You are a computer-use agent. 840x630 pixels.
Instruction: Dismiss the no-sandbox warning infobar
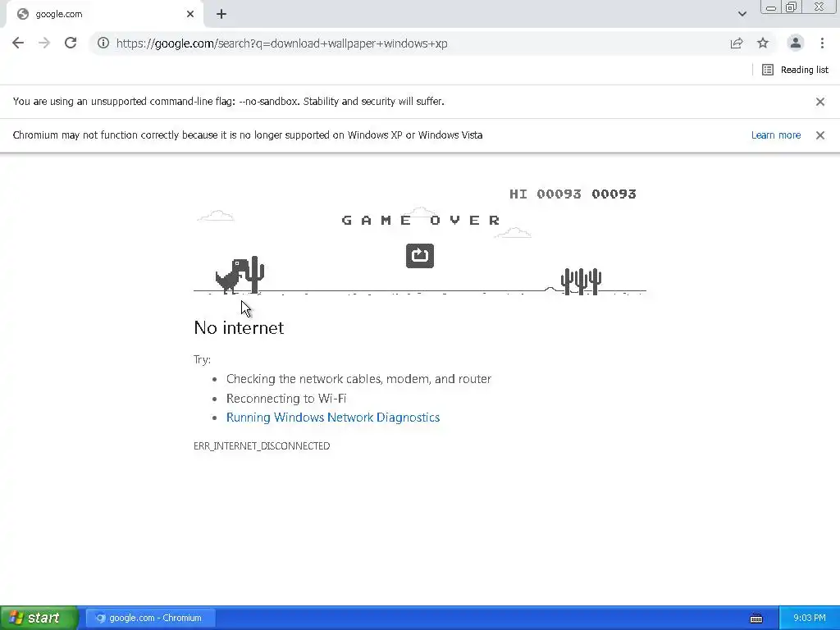point(820,101)
